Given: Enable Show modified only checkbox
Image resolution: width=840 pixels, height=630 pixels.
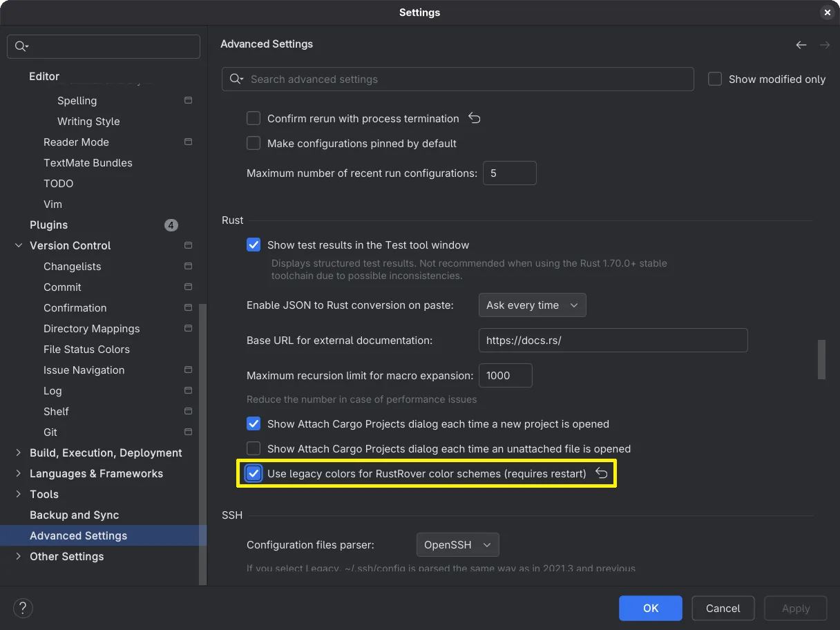Looking at the screenshot, I should (x=715, y=79).
